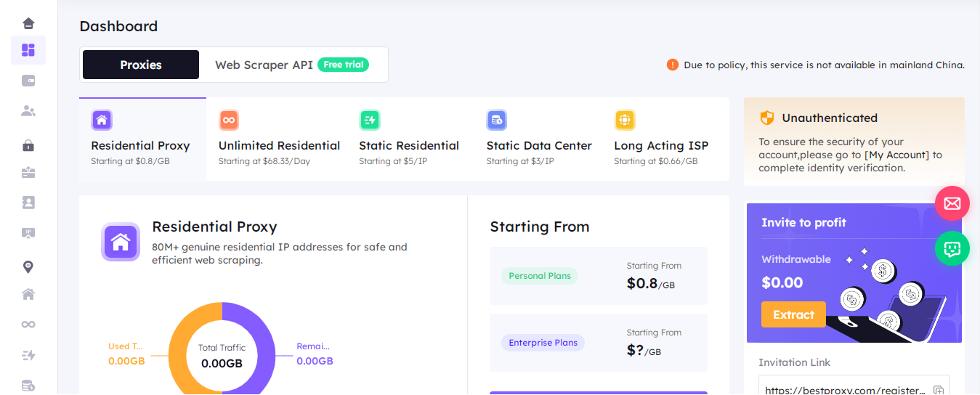This screenshot has height=395, width=980.
Task: Click the users group sidebar icon
Action: pyautogui.click(x=28, y=111)
